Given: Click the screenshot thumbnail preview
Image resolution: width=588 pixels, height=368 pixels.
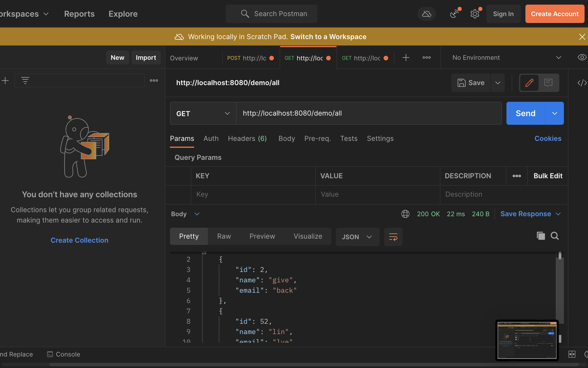Looking at the screenshot, I should click(527, 340).
